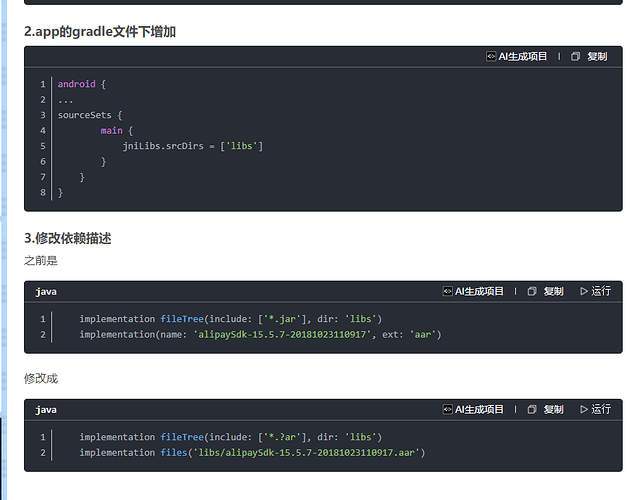Click the 'main {' code line
This screenshot has height=500, width=634.
coord(116,131)
